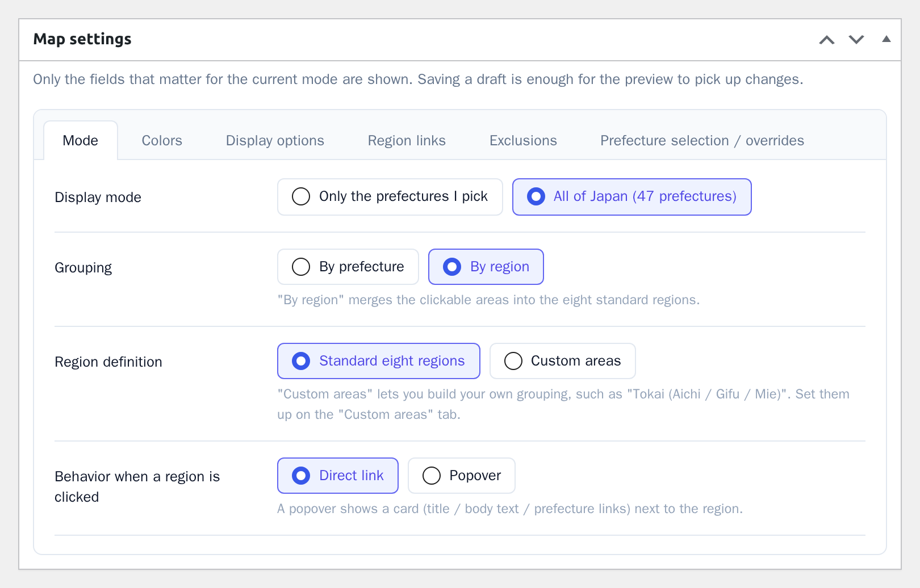Open the Display options tab
920x588 pixels.
click(x=275, y=140)
